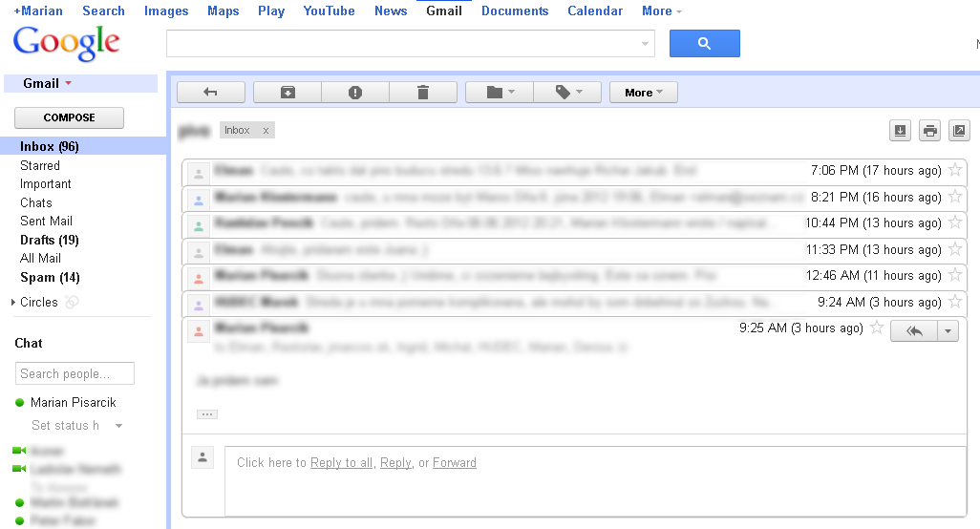Open the Sent Mail folder
The image size is (980, 529).
click(46, 221)
